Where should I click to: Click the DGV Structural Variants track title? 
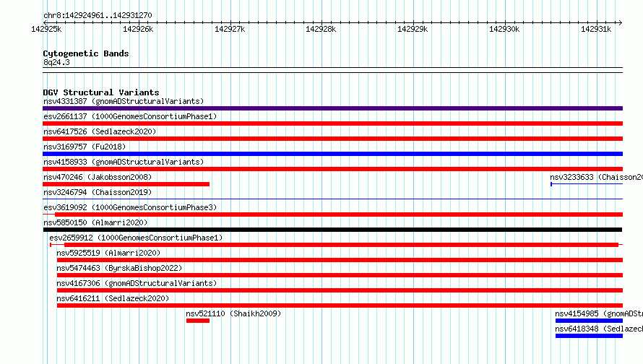(101, 92)
